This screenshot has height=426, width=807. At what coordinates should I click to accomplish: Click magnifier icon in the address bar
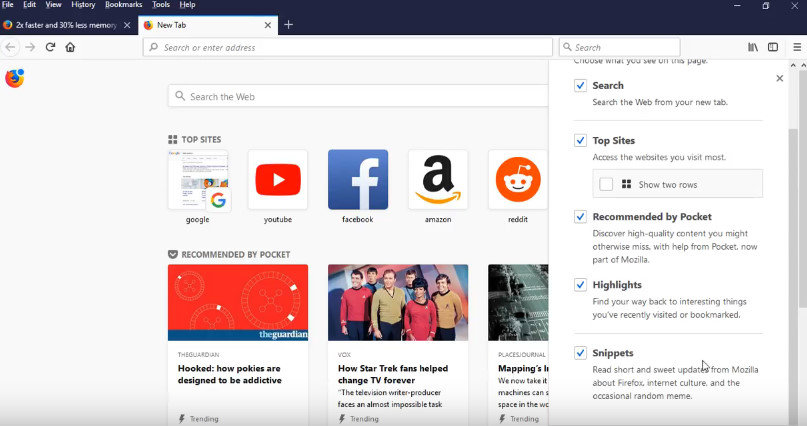pos(153,47)
